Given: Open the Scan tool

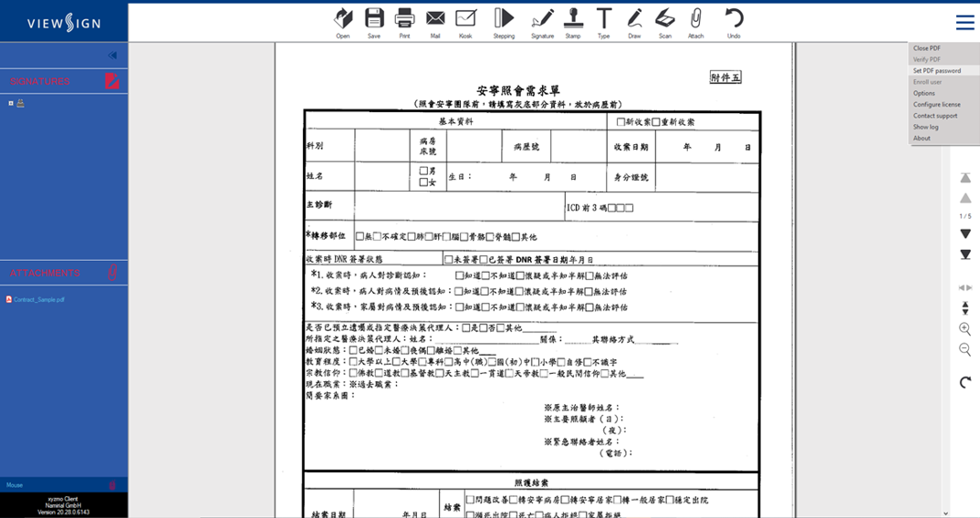Looking at the screenshot, I should pos(665,23).
